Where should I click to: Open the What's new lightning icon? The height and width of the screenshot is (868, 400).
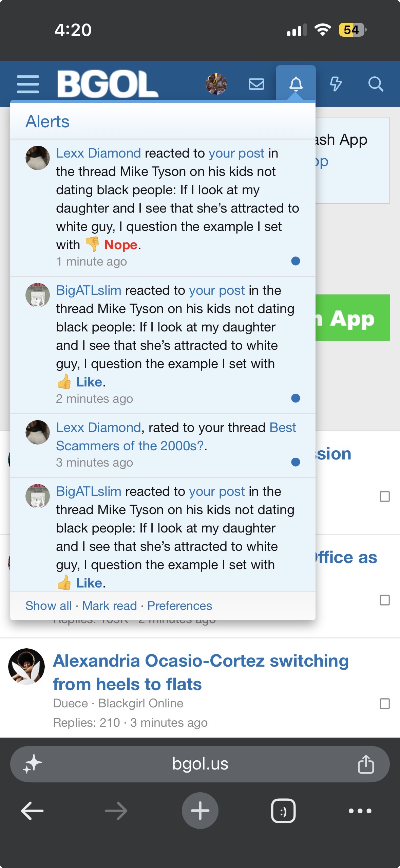(336, 84)
